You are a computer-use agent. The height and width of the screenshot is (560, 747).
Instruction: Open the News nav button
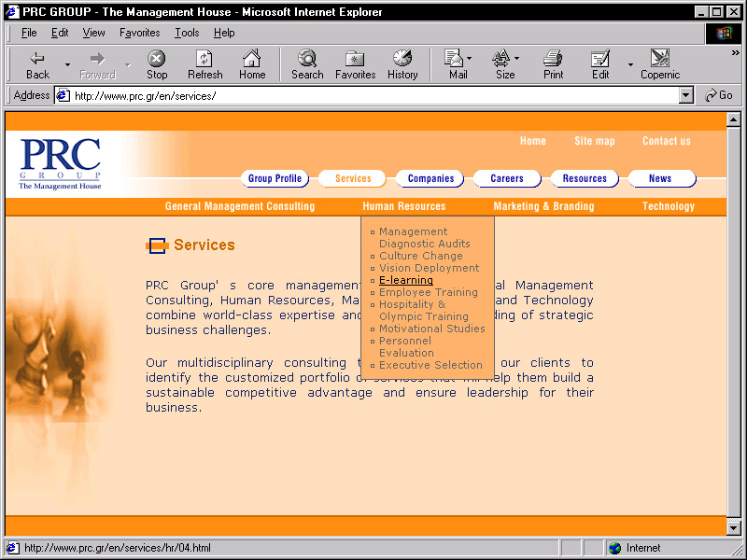click(662, 178)
